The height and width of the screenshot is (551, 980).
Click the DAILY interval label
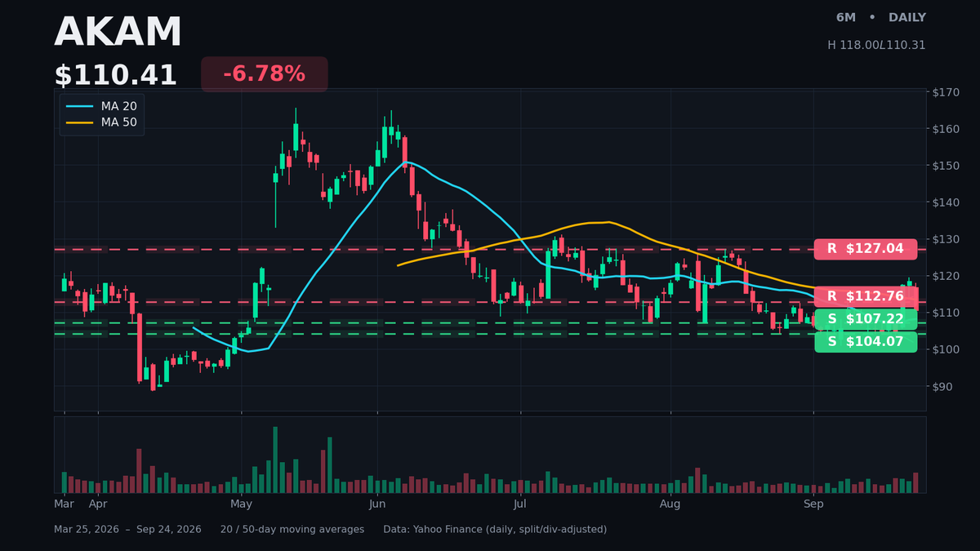tap(907, 18)
